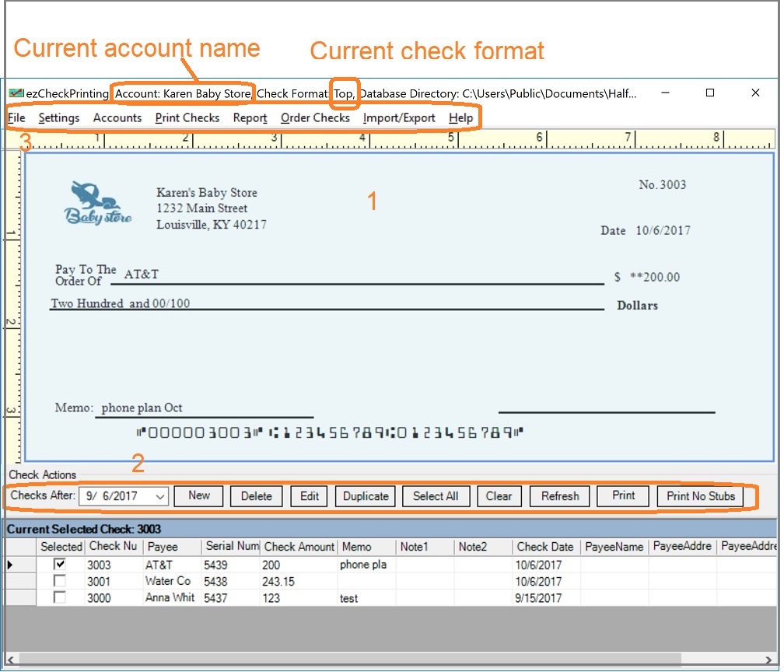This screenshot has width=784, height=672.
Task: Click the New check button
Action: click(199, 496)
